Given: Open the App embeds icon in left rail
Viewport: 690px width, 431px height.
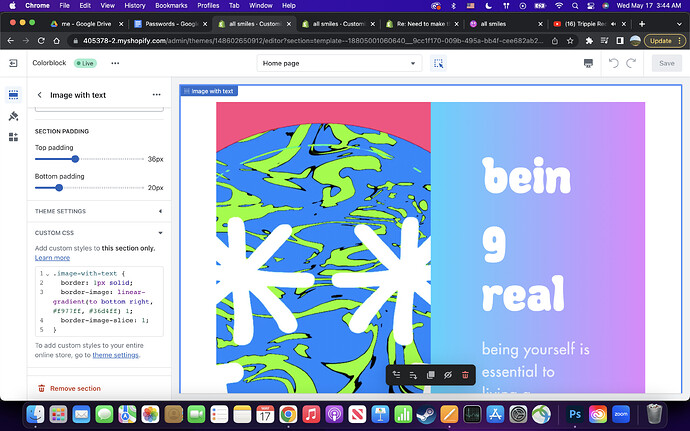Looking at the screenshot, I should tap(14, 137).
